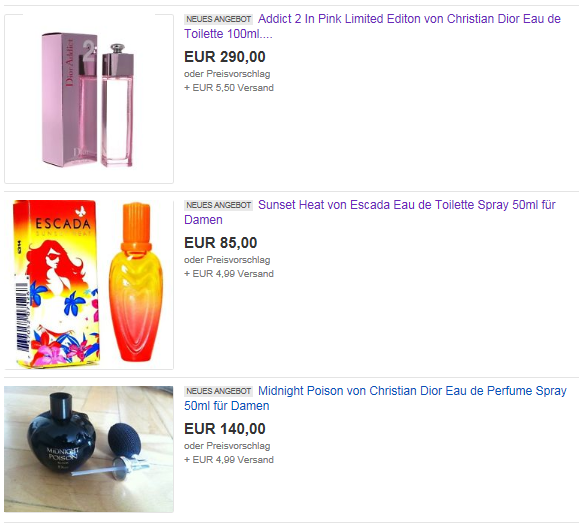Click the Midnight Poison bottle photo
Screen dimensions: 579x526
pyautogui.click(x=89, y=449)
